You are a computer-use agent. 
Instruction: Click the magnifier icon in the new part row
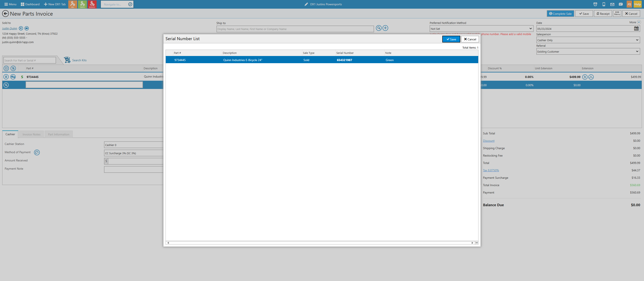(6, 85)
